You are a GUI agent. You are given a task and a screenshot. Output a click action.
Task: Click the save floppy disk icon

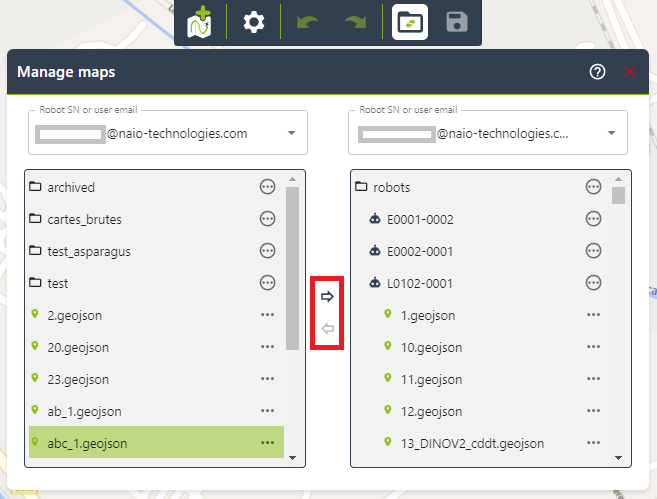click(x=457, y=22)
